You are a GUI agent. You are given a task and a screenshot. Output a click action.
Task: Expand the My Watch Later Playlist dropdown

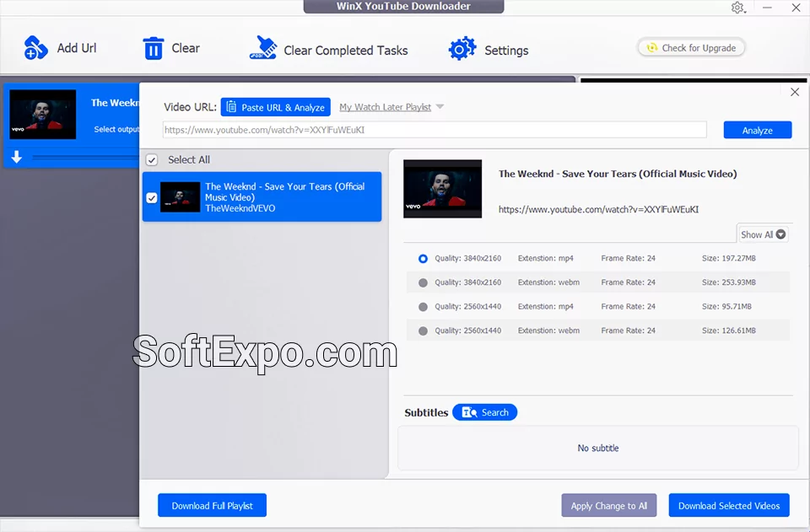(x=440, y=106)
